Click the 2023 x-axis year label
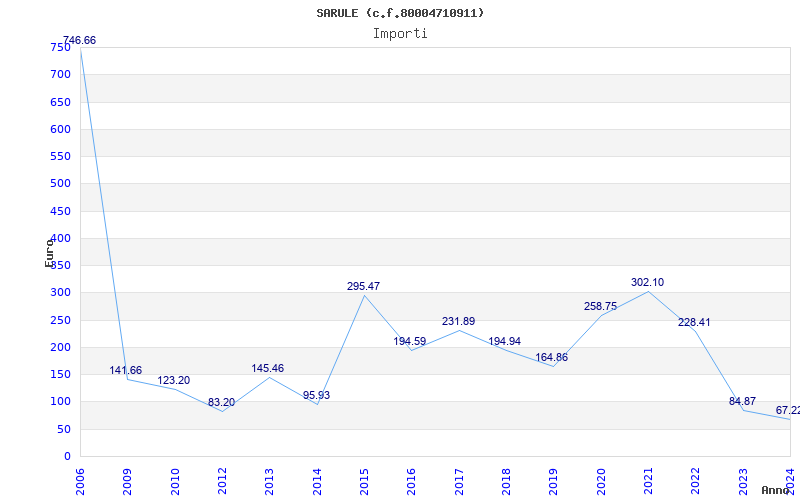Image resolution: width=800 pixels, height=500 pixels. (x=742, y=482)
